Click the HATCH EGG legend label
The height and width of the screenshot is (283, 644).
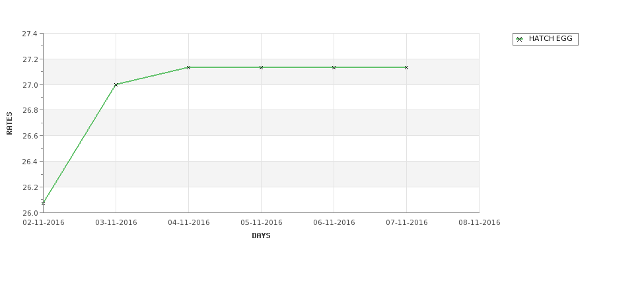(x=550, y=38)
